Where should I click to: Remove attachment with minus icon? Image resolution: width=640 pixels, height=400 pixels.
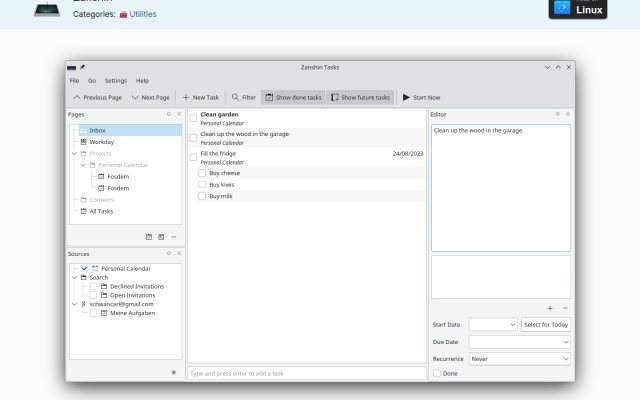(x=565, y=309)
